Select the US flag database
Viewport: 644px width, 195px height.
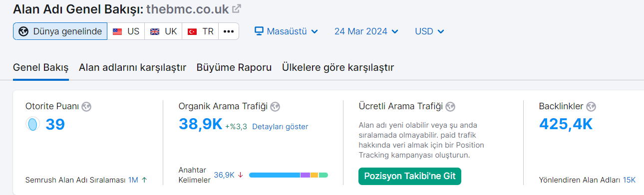pyautogui.click(x=126, y=31)
